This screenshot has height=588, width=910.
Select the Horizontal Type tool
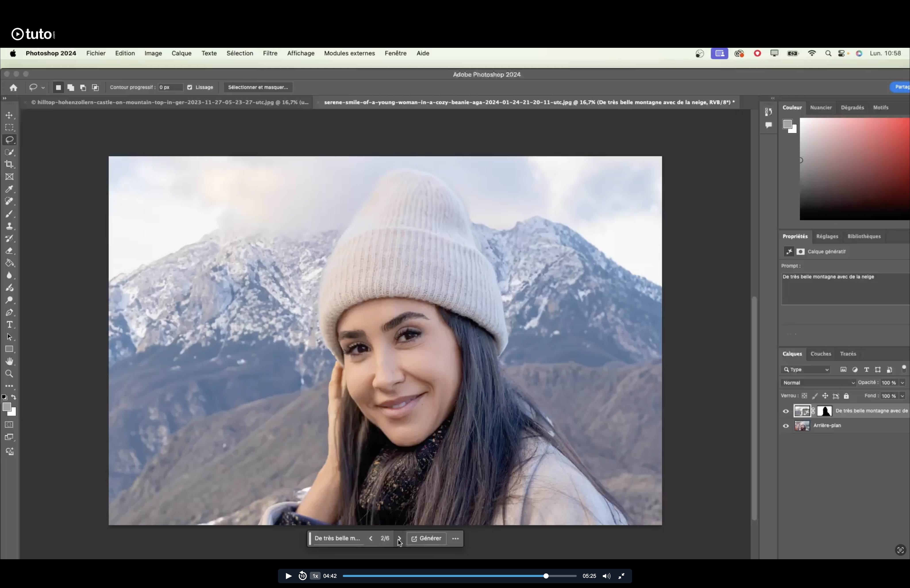(x=9, y=325)
